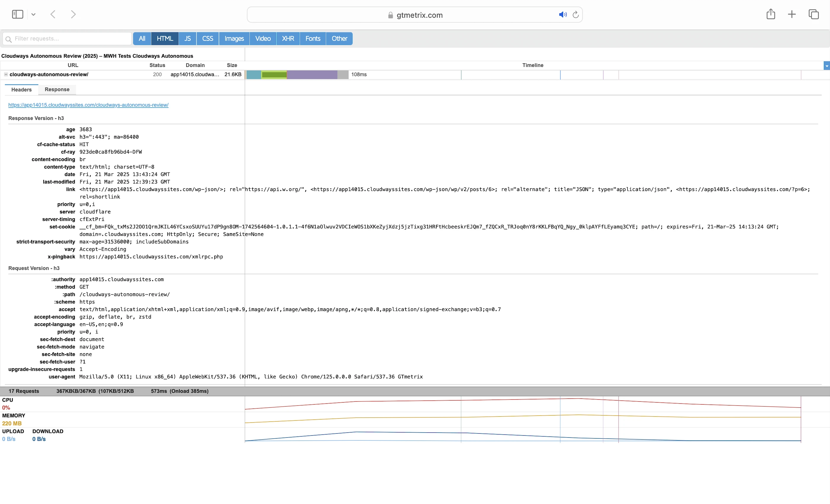Collapse the cloudways-autonomous-review request row

click(6, 75)
